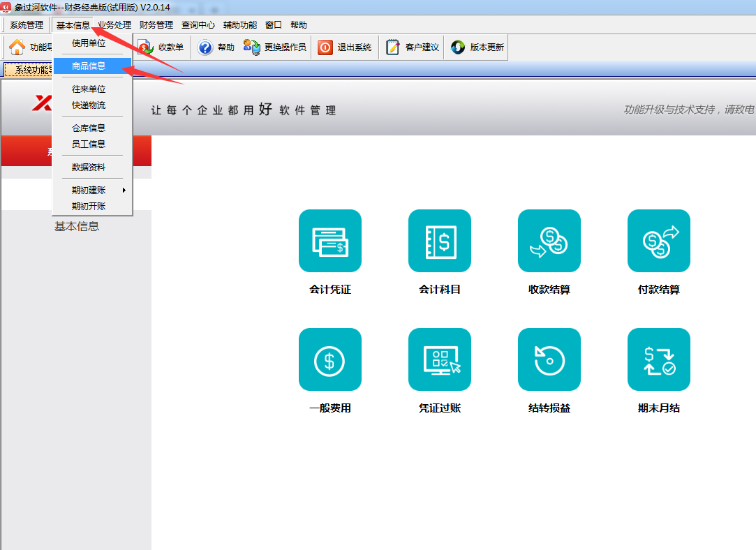Click the 版本更新 refresh icon

[457, 47]
